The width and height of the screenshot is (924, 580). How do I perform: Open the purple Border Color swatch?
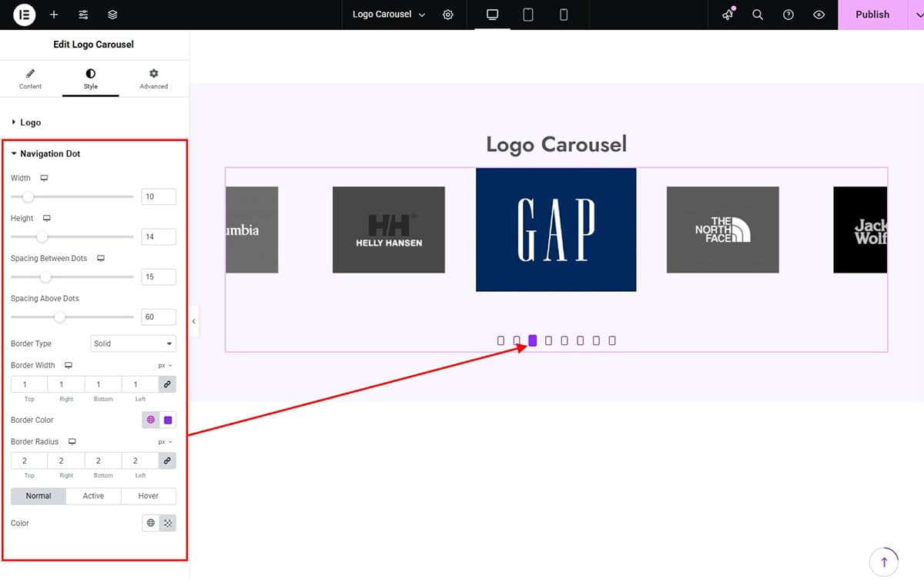tap(168, 420)
